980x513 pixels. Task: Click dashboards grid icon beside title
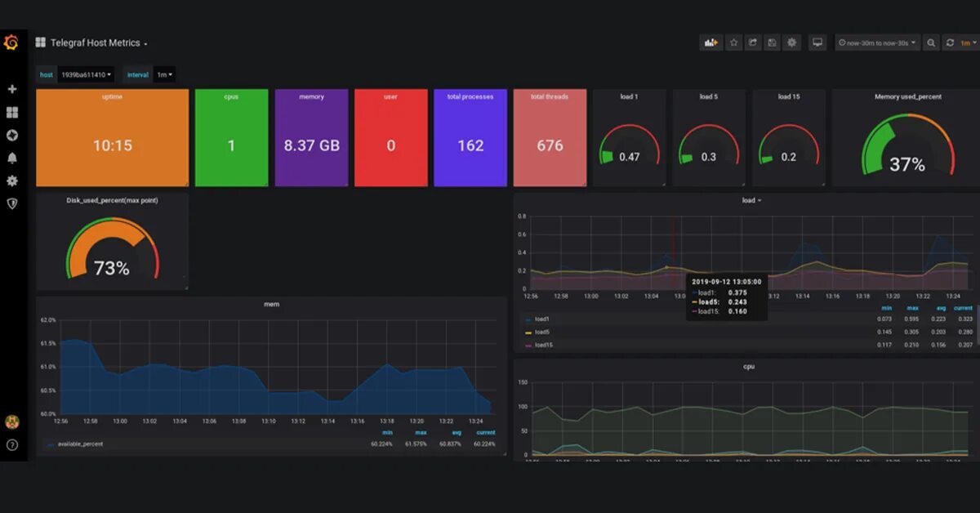pos(40,42)
